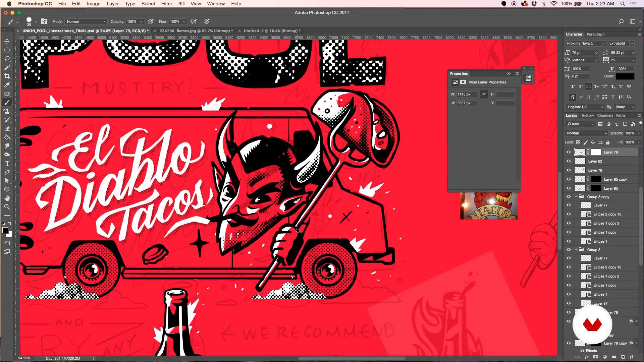Click the width W input field
644x362 pixels.
[x=467, y=94]
